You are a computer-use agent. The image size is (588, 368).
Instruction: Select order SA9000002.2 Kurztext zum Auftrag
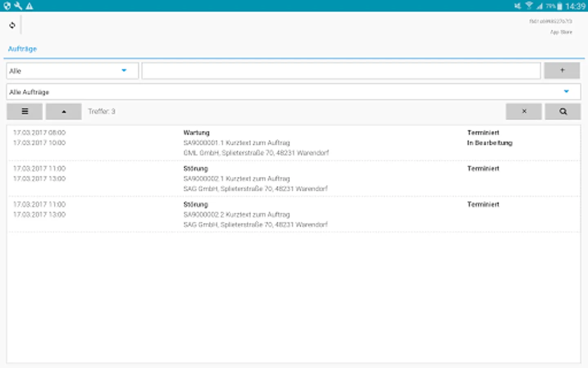coord(236,215)
